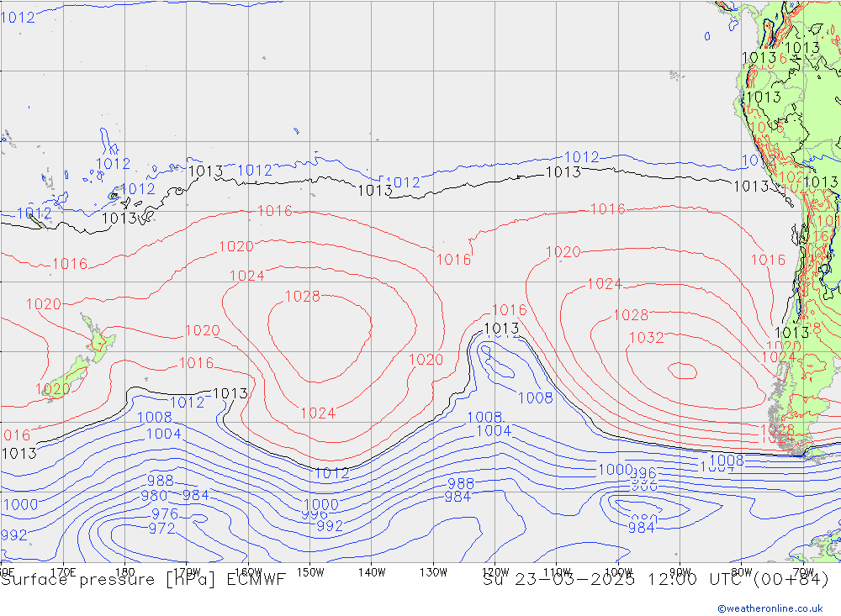Click the 150W longitude label
The width and height of the screenshot is (841, 616).
(310, 572)
